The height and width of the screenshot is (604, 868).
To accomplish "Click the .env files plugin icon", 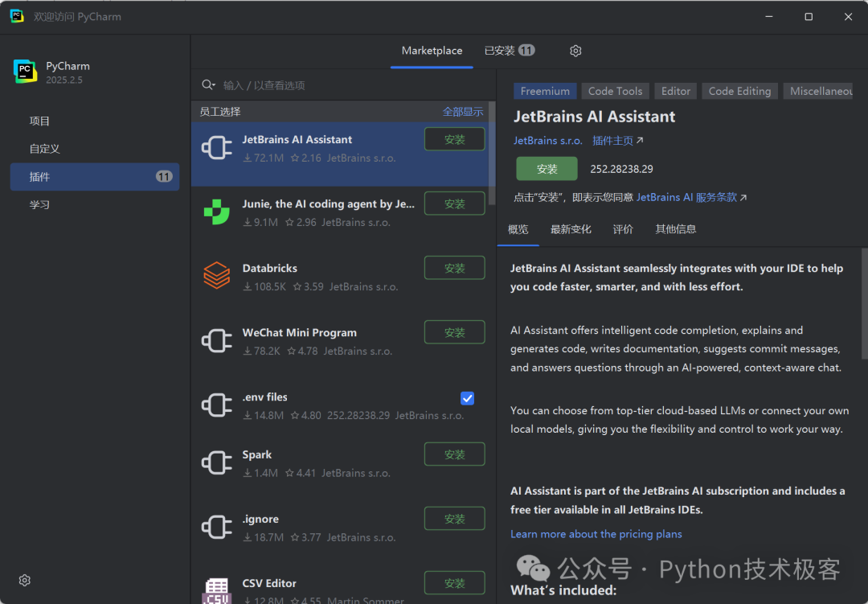I will tap(216, 405).
